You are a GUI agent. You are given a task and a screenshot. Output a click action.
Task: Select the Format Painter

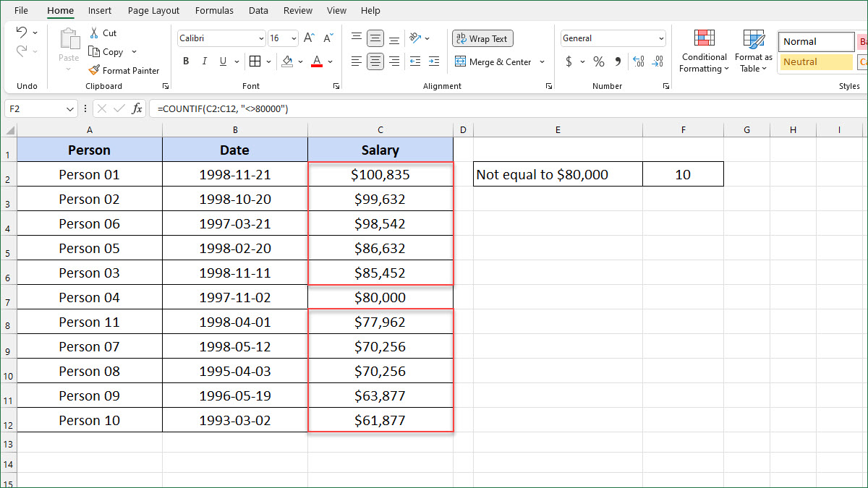tap(124, 70)
